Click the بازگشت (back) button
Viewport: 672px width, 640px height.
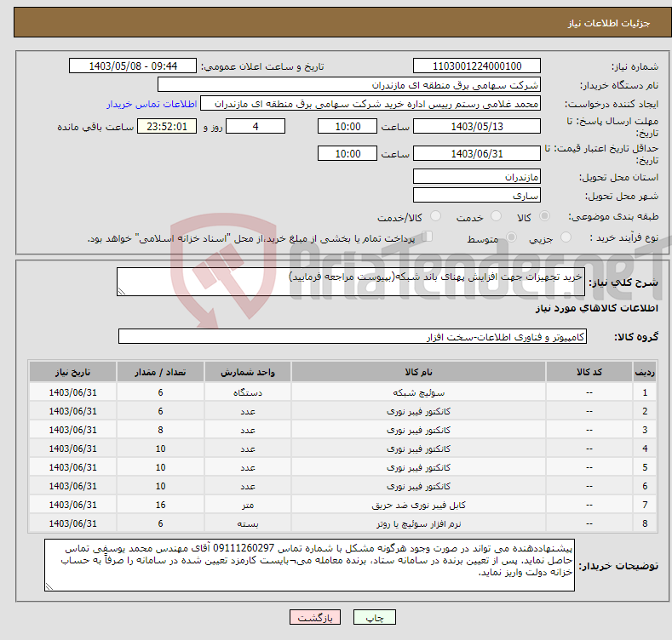click(x=315, y=617)
